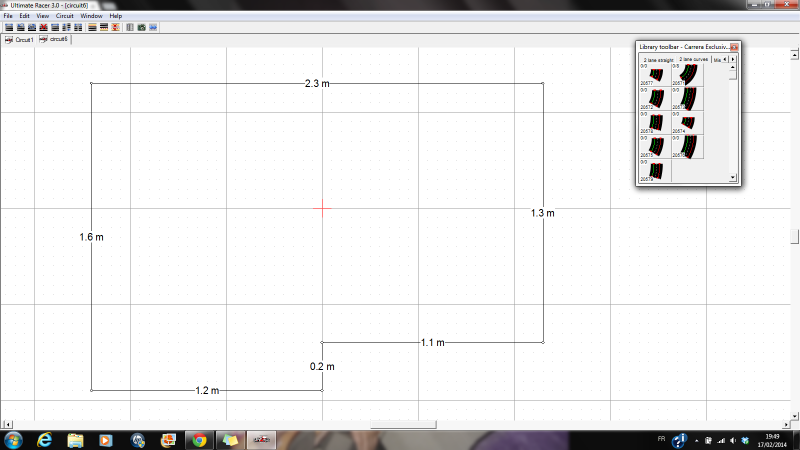The width and height of the screenshot is (800, 450).
Task: Select curve track piece 20577
Action: (655, 74)
